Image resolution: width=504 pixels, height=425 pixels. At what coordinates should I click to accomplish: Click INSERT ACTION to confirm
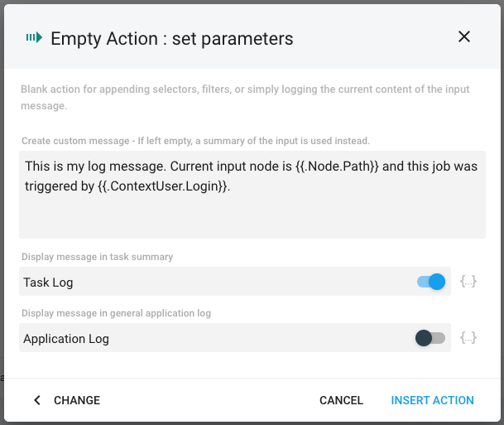tap(432, 400)
